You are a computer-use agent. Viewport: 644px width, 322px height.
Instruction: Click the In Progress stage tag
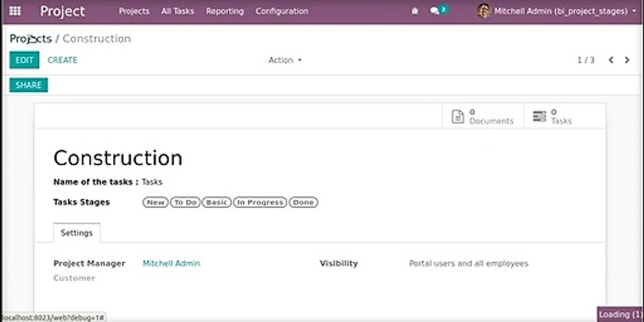click(x=260, y=203)
